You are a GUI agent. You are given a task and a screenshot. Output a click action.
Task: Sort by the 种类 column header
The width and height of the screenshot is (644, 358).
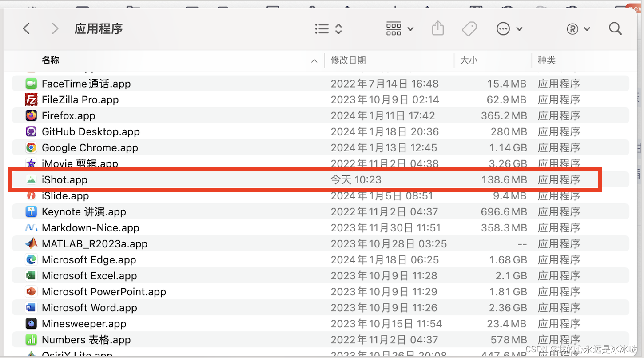(546, 60)
